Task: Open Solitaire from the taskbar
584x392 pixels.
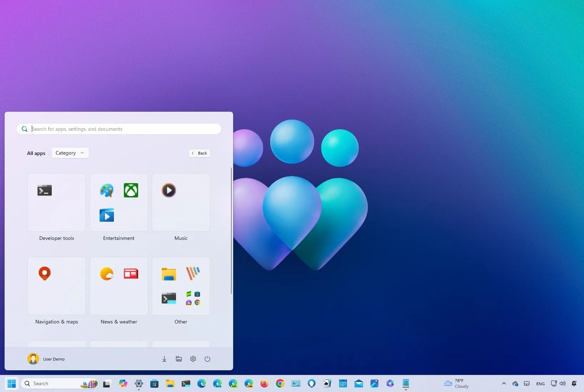Action: 327,383
